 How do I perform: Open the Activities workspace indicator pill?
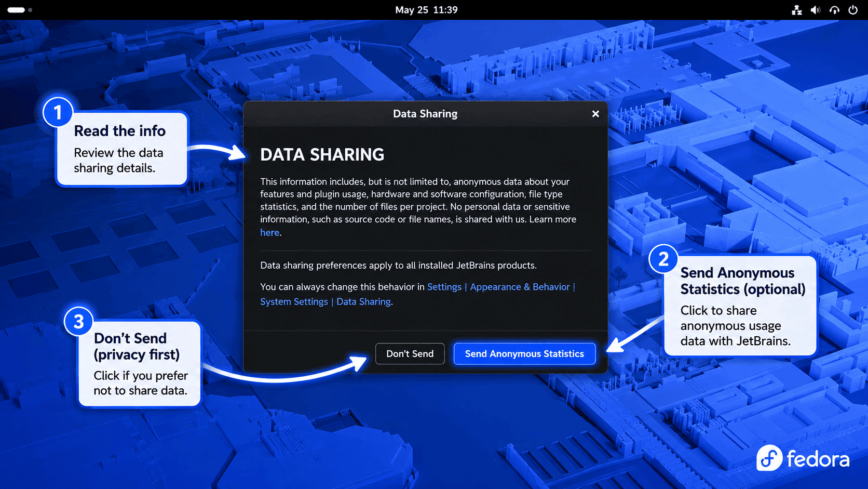click(x=16, y=10)
